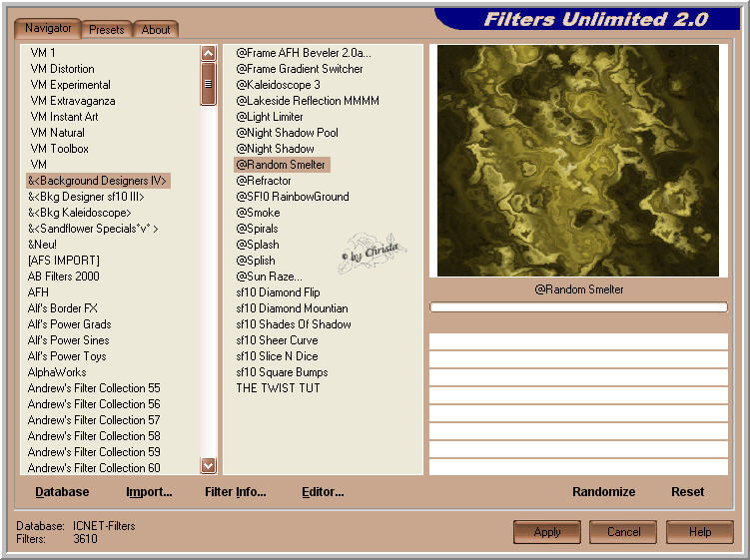Choose @Frame Gradient Switcher filter

tap(300, 69)
